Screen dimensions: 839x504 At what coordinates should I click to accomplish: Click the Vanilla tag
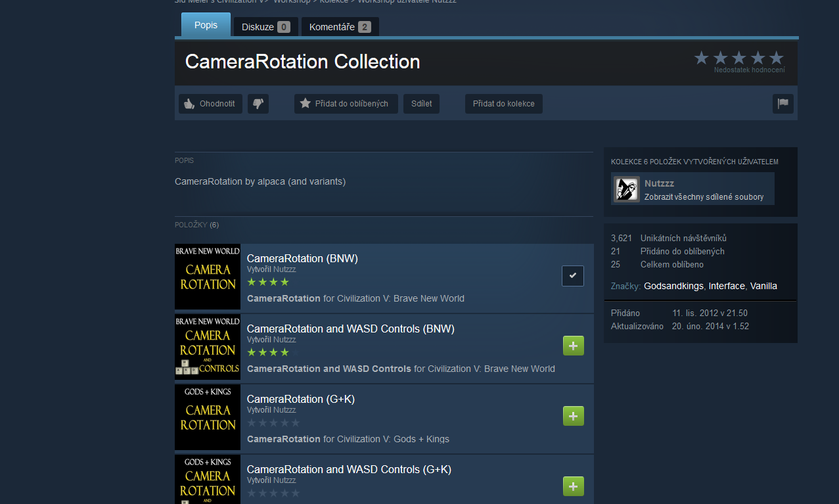763,286
